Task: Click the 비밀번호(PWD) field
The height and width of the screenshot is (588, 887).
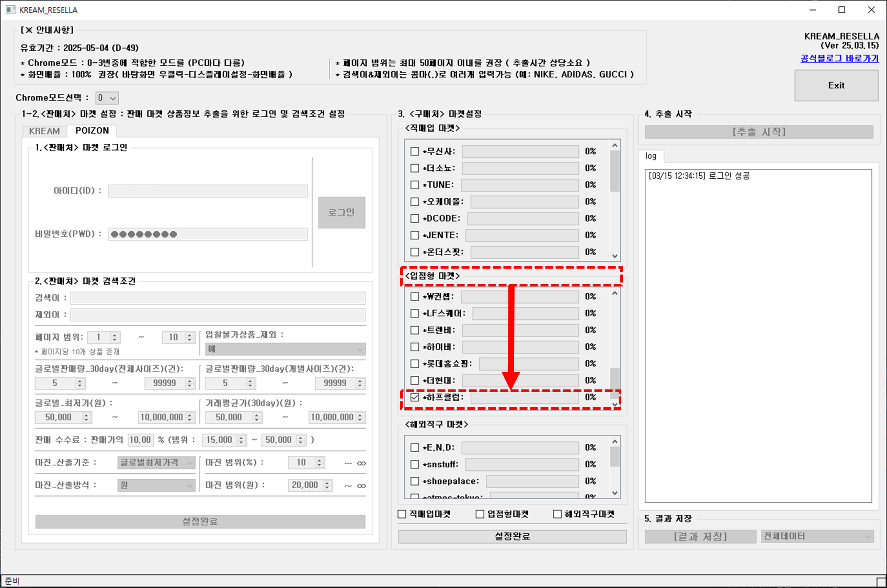Action: tap(208, 234)
